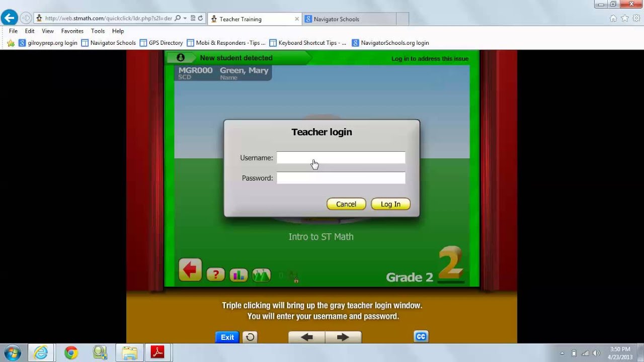Open the Favorites menu

point(72,31)
